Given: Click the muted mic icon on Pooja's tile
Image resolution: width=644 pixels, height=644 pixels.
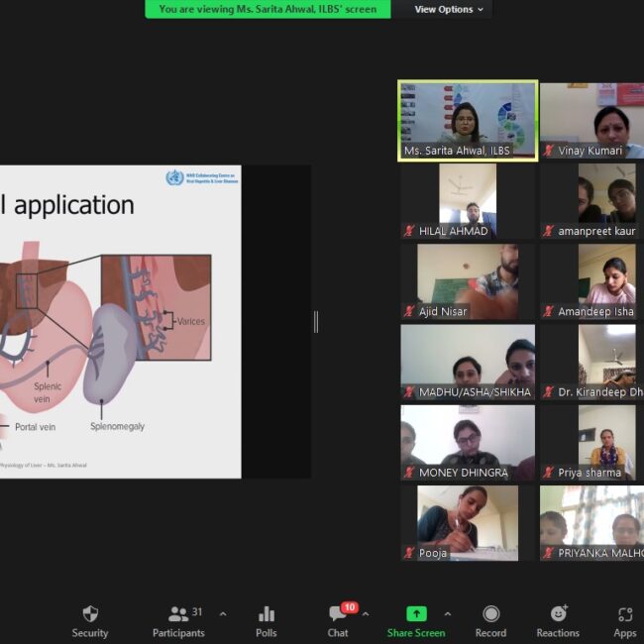Looking at the screenshot, I should pyautogui.click(x=408, y=553).
